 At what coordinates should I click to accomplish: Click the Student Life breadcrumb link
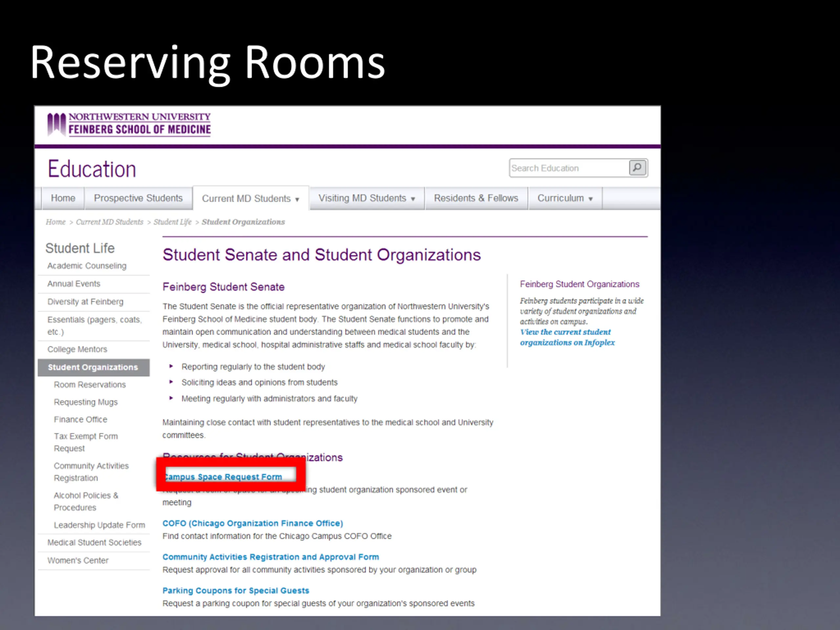(x=172, y=222)
